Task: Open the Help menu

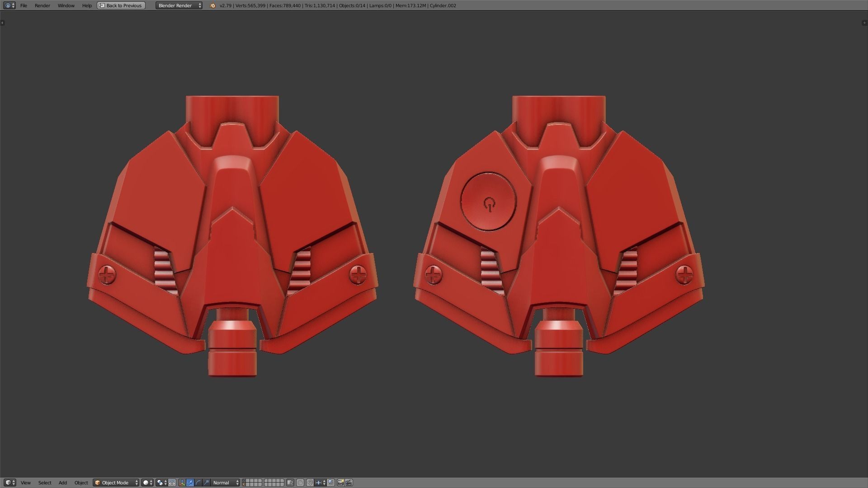Action: click(x=87, y=5)
